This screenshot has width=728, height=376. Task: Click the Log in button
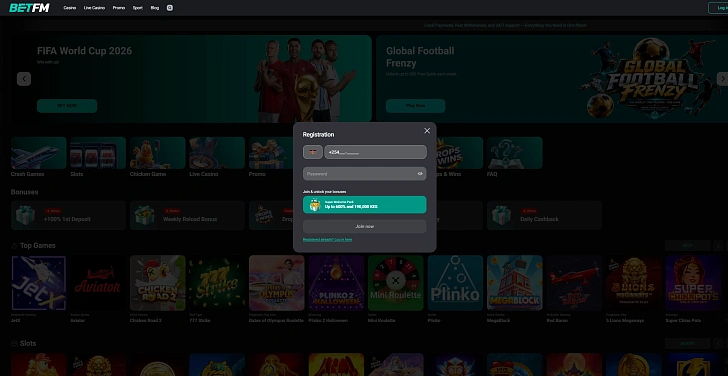click(718, 8)
